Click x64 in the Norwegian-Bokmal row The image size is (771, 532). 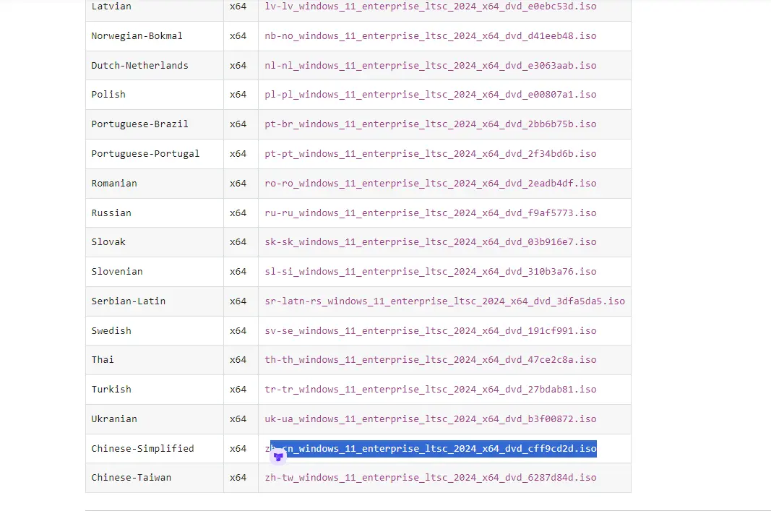pos(238,36)
